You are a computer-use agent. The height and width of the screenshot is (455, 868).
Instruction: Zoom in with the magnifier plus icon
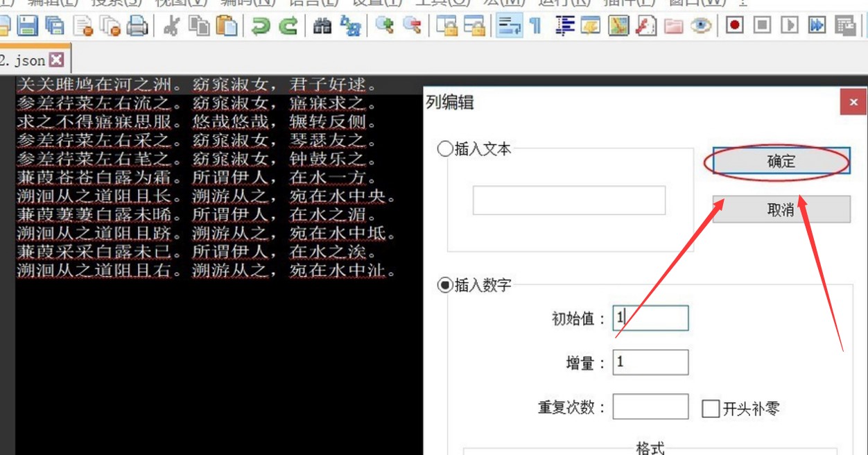pyautogui.click(x=386, y=26)
